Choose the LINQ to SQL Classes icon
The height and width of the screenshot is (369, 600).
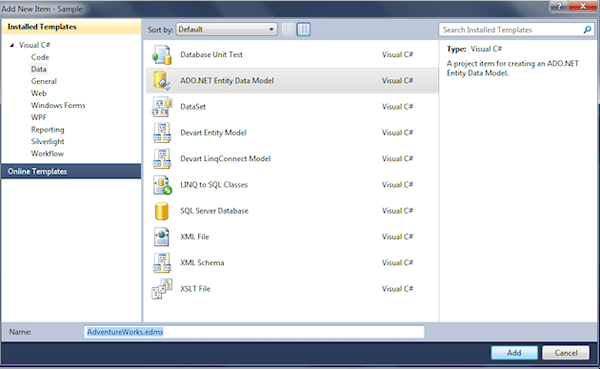point(162,185)
